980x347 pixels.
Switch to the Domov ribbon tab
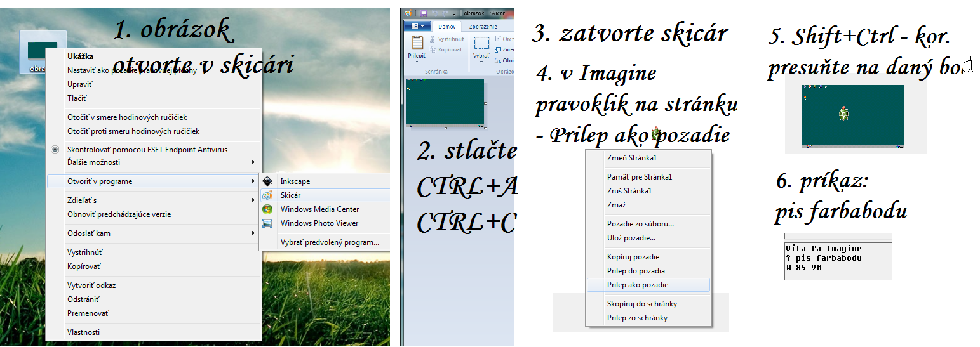point(445,27)
